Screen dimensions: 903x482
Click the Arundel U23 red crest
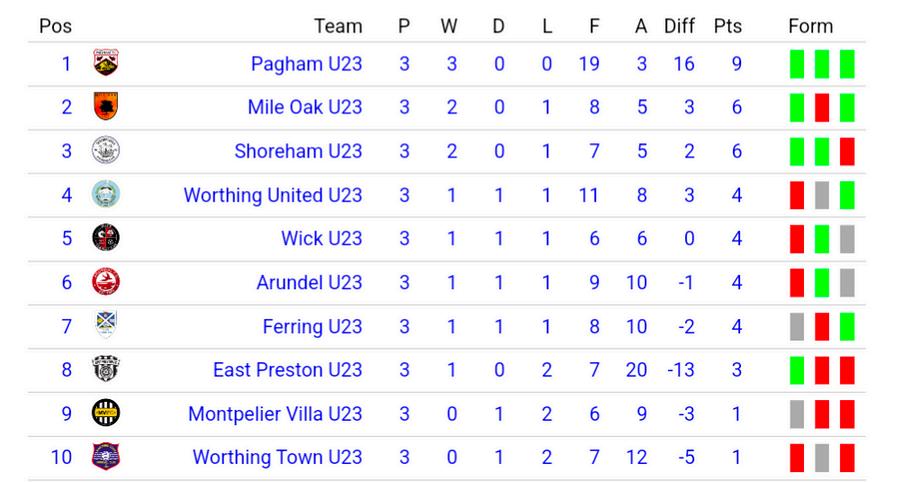point(106,282)
